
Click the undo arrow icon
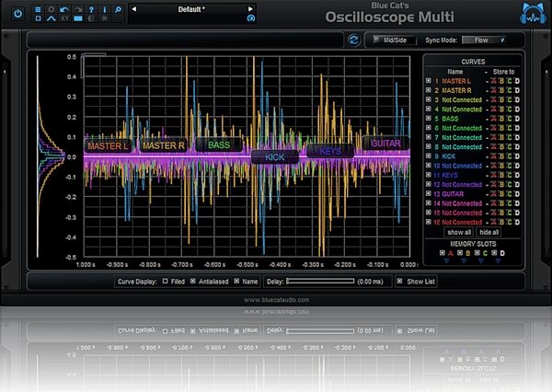coord(64,9)
